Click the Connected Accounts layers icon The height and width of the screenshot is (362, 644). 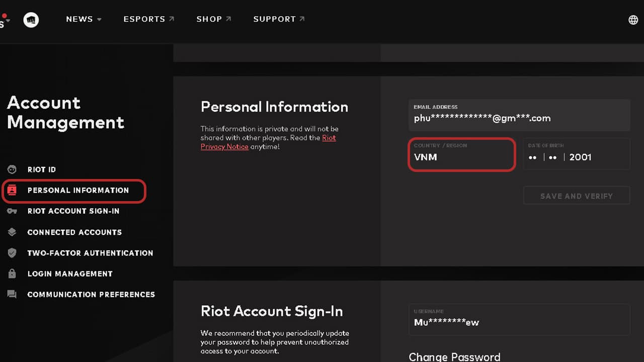click(x=12, y=232)
